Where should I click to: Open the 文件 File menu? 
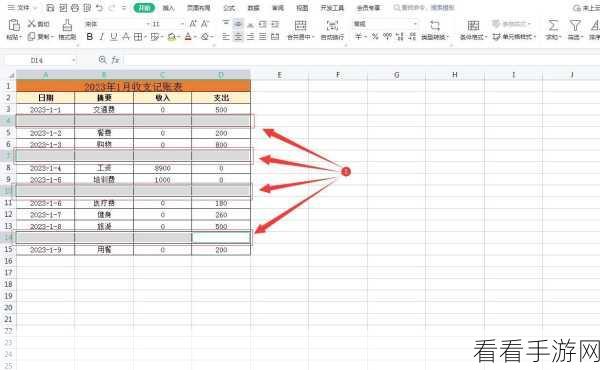point(19,8)
